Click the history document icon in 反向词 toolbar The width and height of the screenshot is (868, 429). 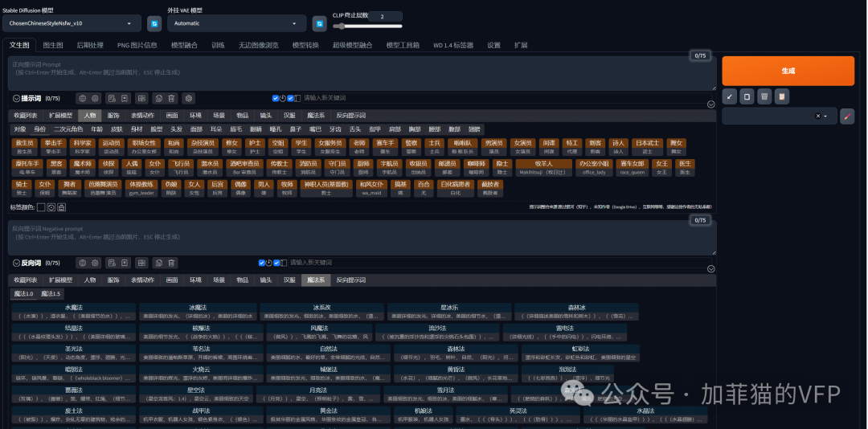point(112,263)
